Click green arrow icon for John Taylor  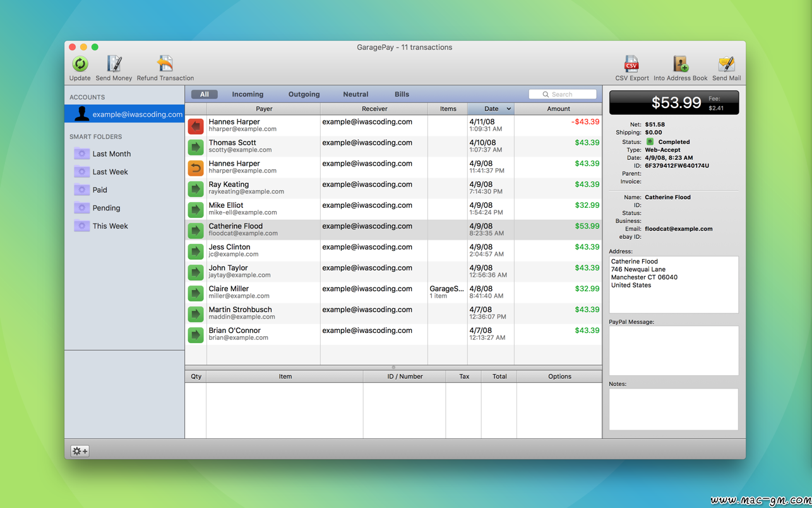196,272
